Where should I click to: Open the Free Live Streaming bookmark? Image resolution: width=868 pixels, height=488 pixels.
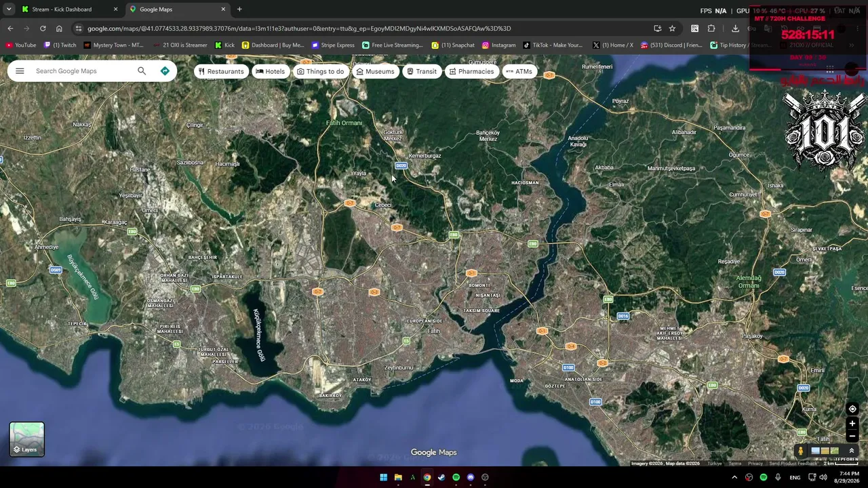393,45
